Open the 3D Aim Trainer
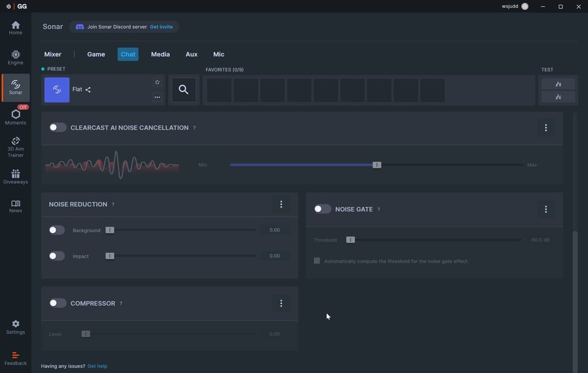 point(15,147)
